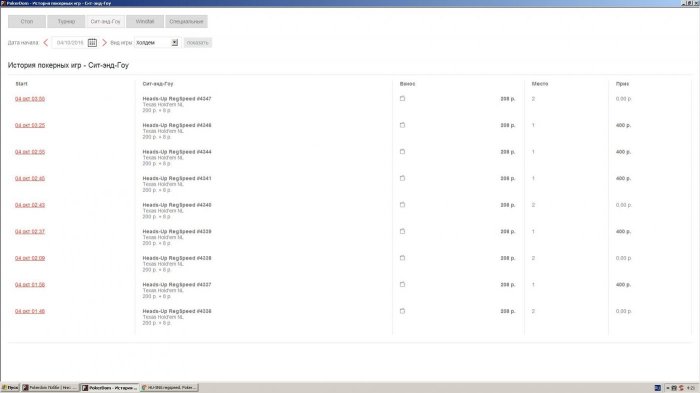Go to previous date with left arrow
Screen dimensions: 700x393
pos(46,42)
